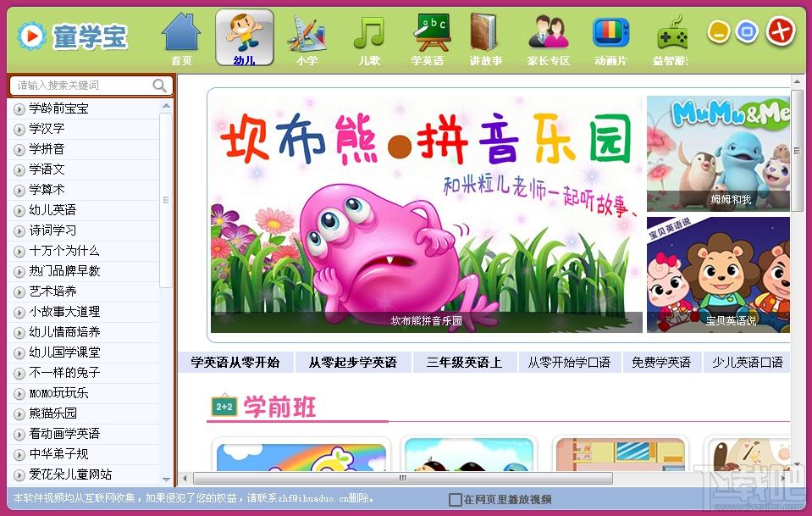Open the room scene video card
The image size is (812, 516).
click(x=621, y=454)
